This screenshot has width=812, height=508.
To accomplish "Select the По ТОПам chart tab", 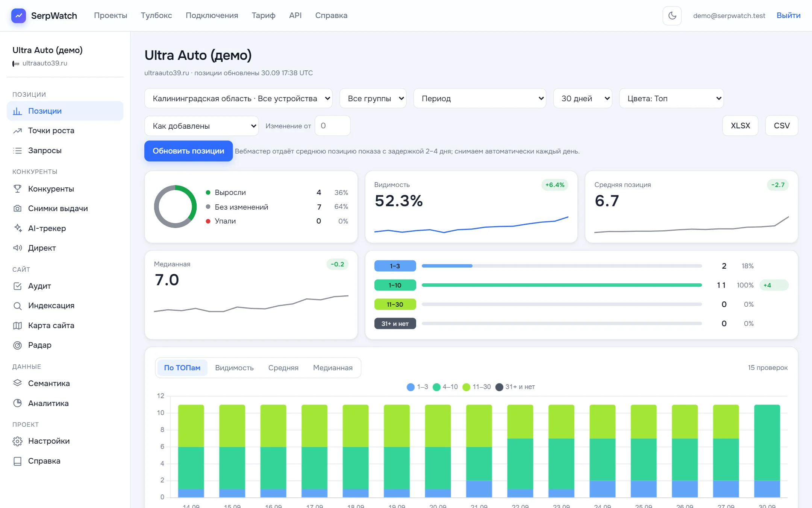I will (x=182, y=368).
